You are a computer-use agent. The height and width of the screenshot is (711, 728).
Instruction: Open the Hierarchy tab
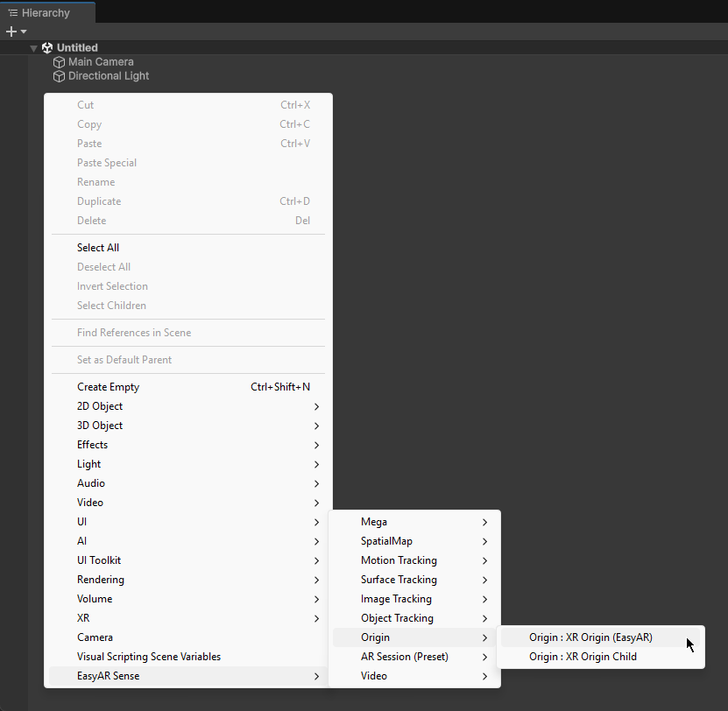[40, 13]
